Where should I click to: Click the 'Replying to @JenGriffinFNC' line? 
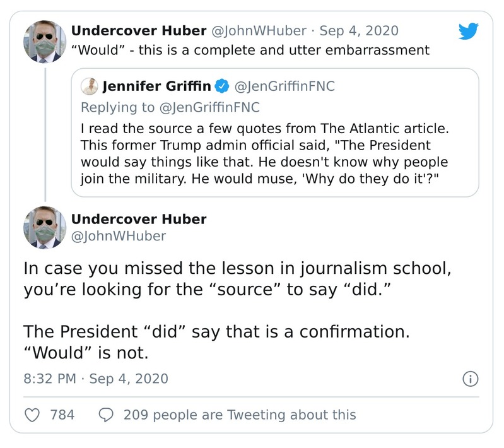click(170, 107)
